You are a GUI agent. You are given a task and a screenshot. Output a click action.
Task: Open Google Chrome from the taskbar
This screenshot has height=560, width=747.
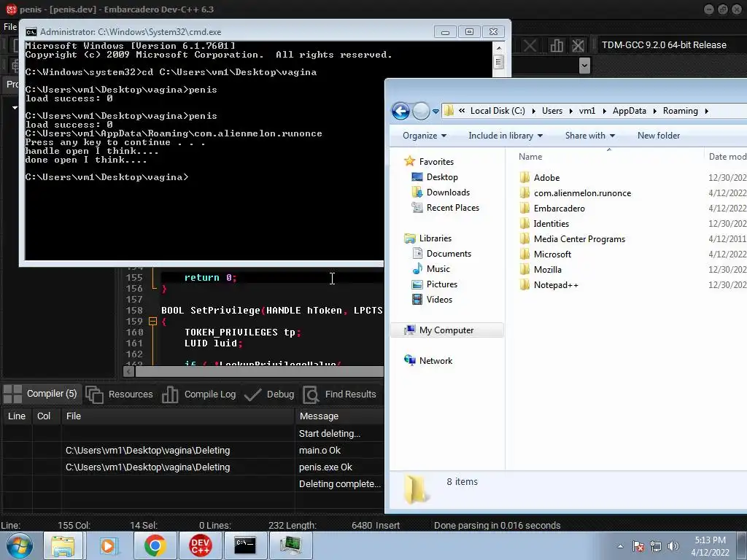pyautogui.click(x=155, y=545)
